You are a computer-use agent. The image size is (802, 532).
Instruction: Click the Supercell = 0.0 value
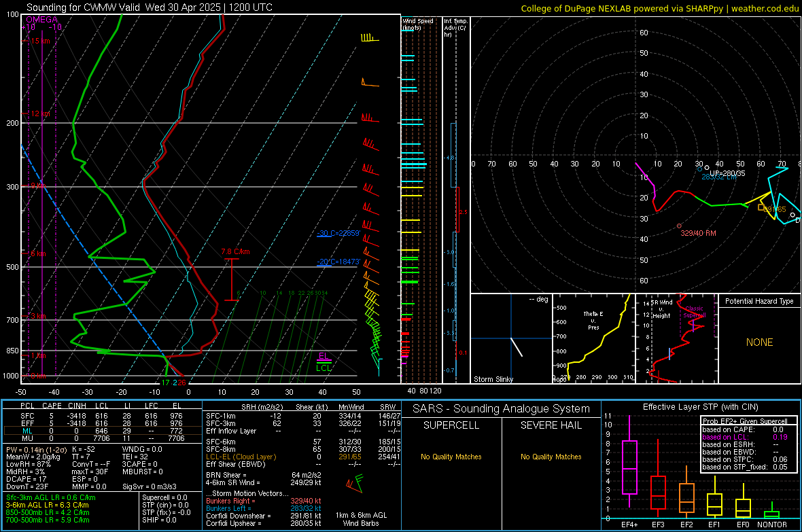click(x=164, y=498)
